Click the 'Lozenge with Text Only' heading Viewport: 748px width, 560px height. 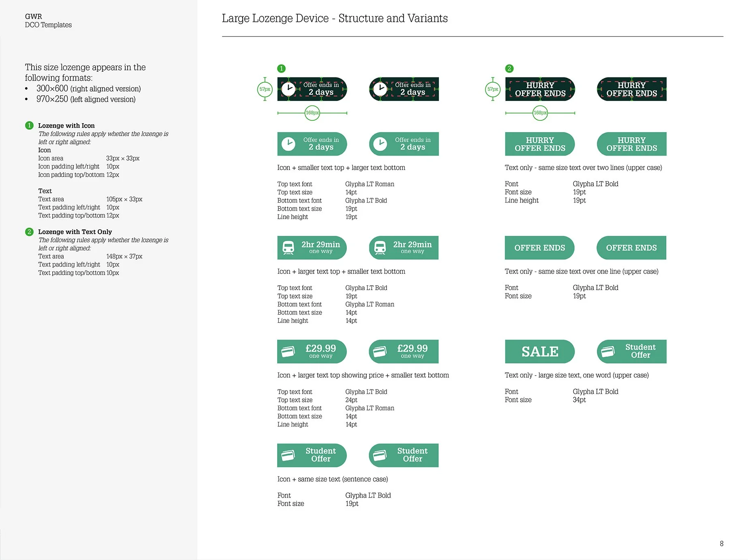point(75,232)
